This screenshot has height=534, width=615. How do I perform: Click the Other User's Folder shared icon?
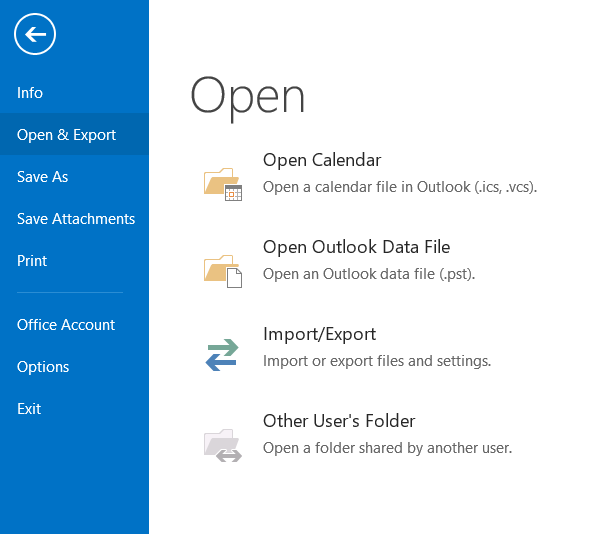point(223,445)
